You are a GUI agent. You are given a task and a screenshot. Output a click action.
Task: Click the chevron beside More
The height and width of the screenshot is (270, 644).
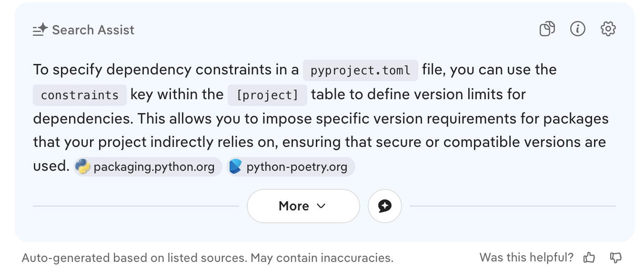(x=321, y=206)
